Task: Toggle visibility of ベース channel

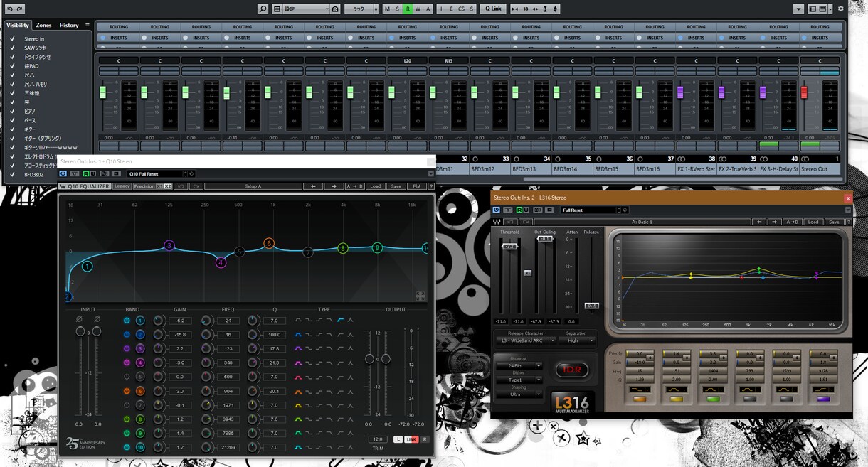Action: [12, 120]
